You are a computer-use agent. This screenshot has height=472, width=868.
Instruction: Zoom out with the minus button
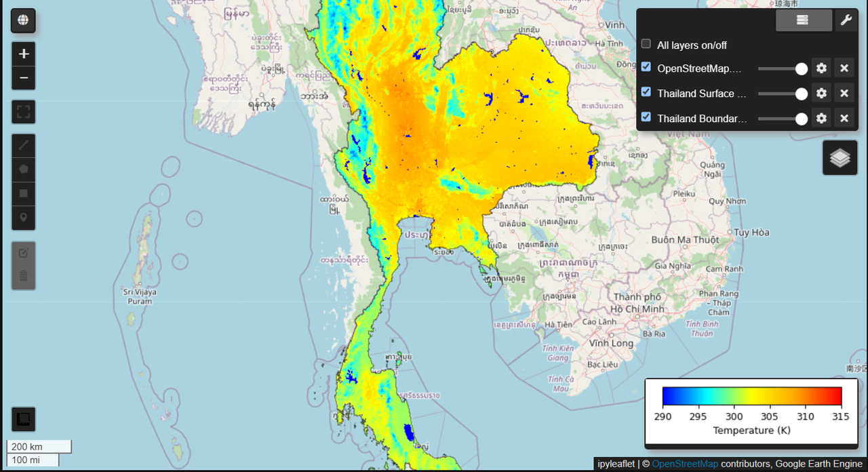pos(23,78)
